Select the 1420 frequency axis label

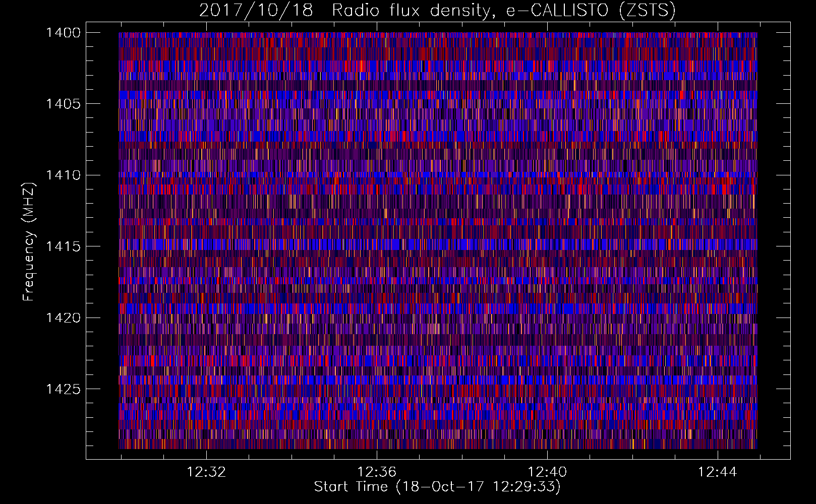tap(63, 318)
